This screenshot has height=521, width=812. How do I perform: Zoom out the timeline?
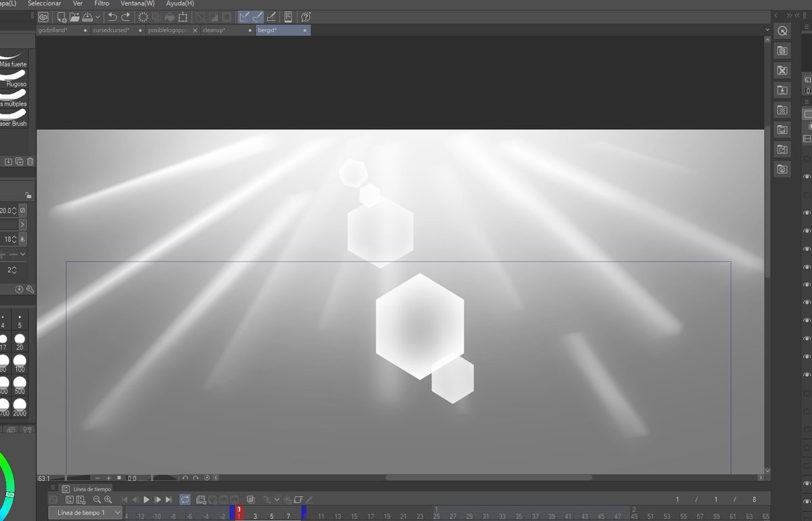(97, 499)
